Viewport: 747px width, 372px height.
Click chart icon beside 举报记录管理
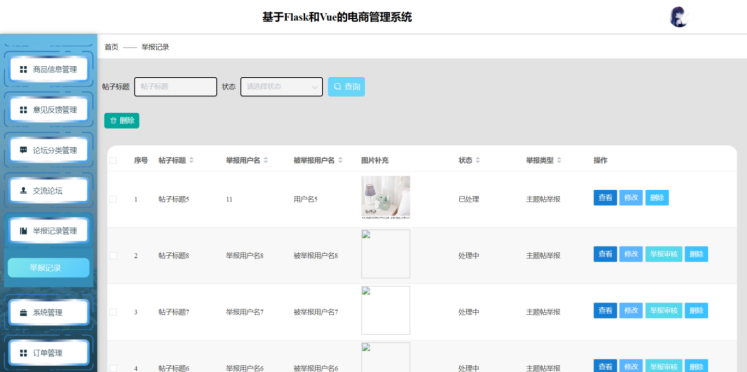tap(23, 231)
